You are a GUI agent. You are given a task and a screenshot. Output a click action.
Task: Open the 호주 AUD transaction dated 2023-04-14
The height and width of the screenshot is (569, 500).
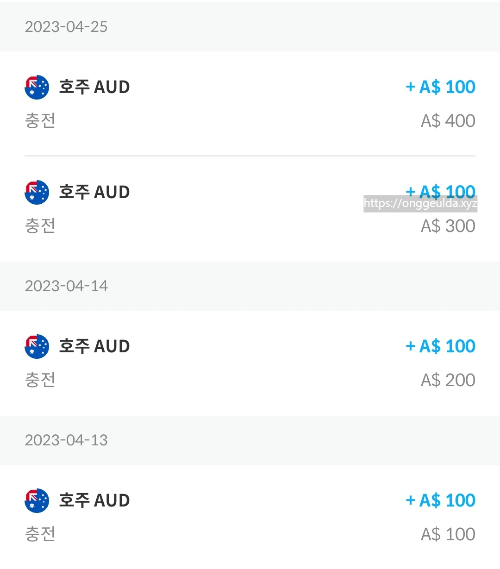pos(250,363)
